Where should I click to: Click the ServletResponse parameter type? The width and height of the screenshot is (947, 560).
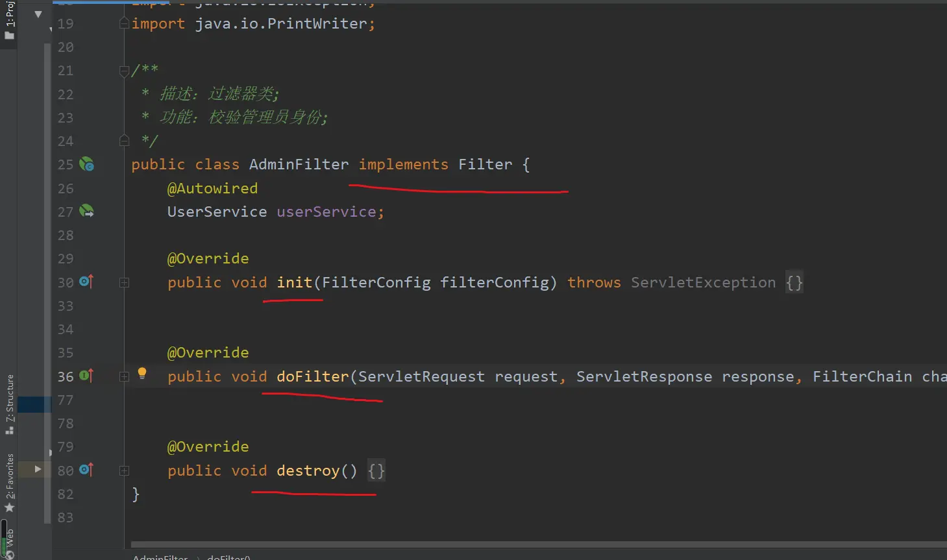tap(644, 376)
